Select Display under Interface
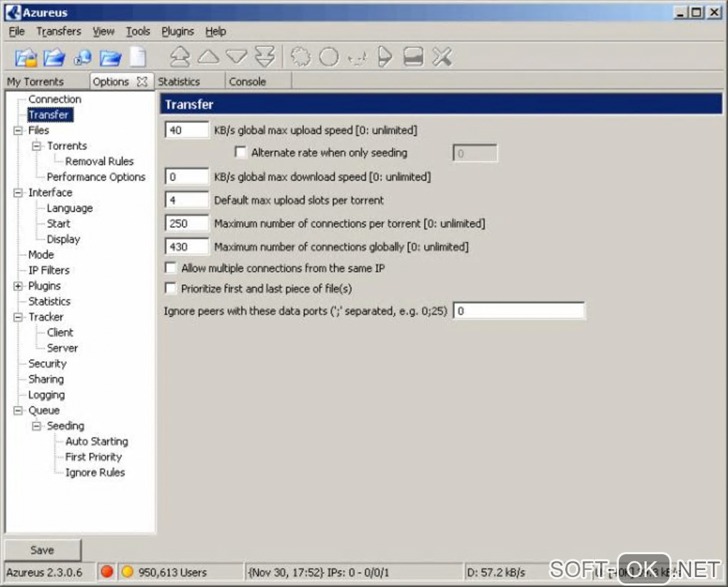This screenshot has width=728, height=587. (x=64, y=239)
